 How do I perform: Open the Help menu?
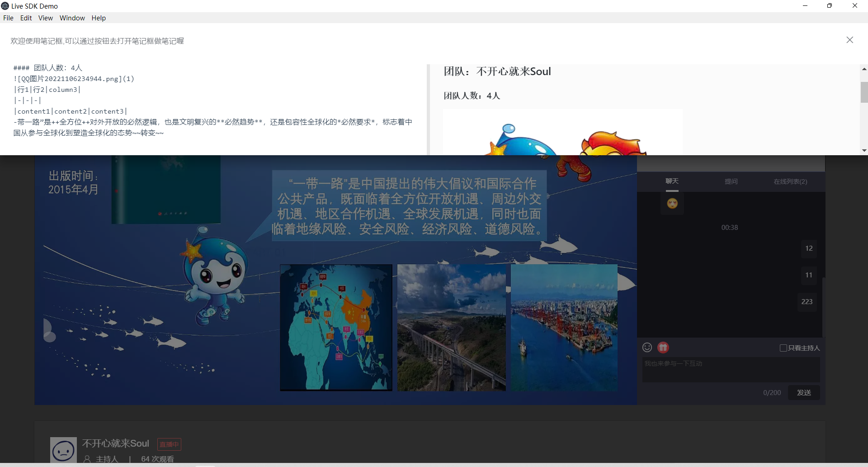99,18
